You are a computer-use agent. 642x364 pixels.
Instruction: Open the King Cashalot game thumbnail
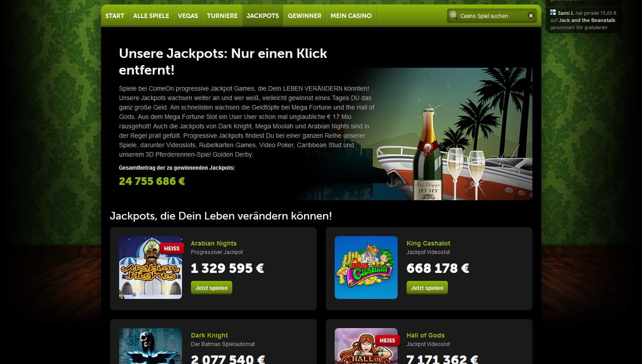(366, 268)
